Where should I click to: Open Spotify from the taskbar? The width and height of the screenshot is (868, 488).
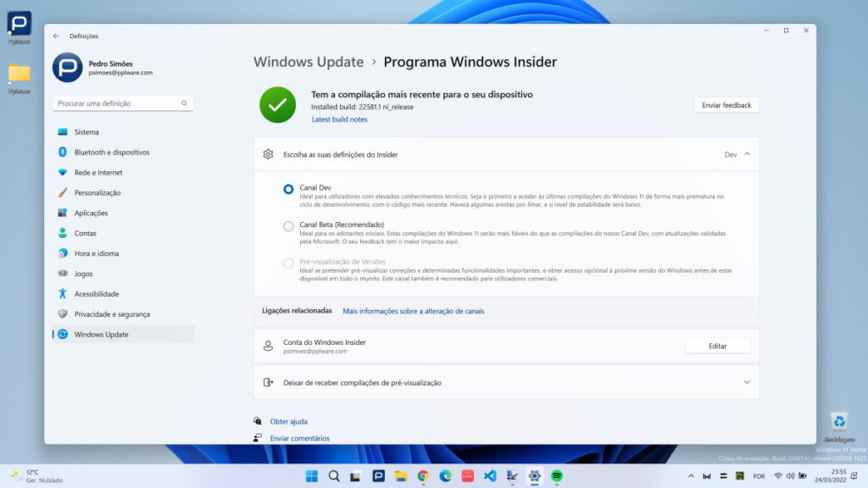(558, 476)
